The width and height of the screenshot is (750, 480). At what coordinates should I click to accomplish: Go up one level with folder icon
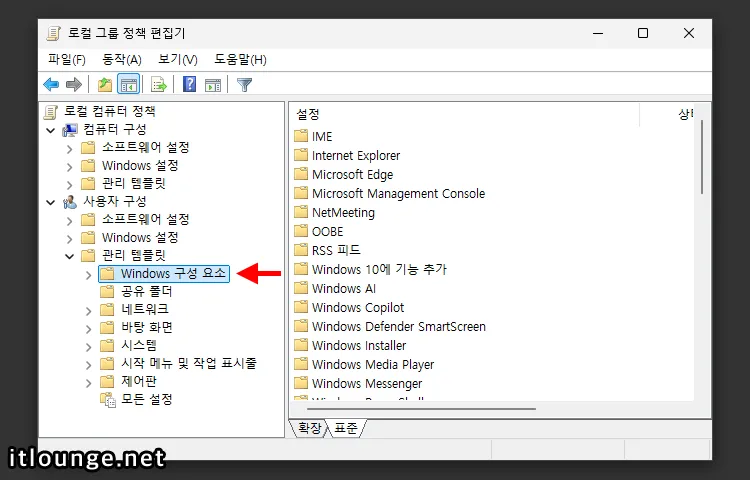pyautogui.click(x=105, y=85)
